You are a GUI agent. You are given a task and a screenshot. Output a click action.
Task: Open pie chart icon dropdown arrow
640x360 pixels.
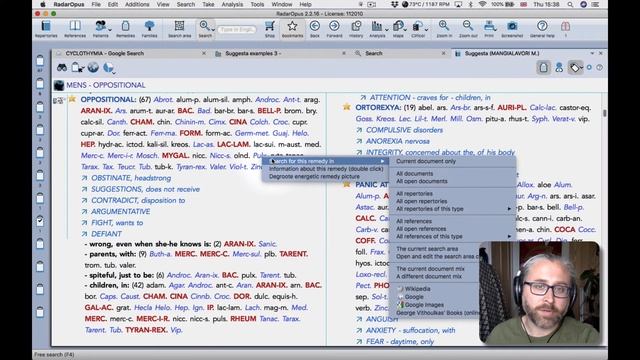pos(113,72)
